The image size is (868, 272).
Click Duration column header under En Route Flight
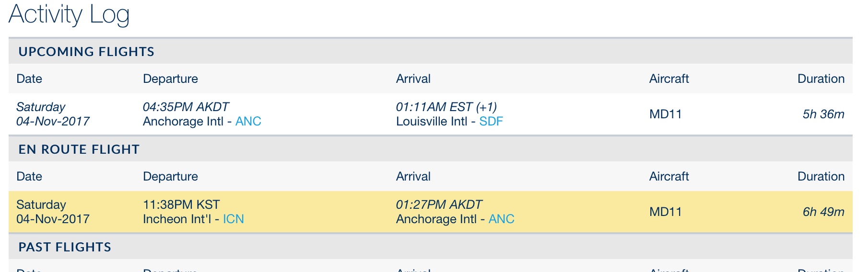pos(821,177)
